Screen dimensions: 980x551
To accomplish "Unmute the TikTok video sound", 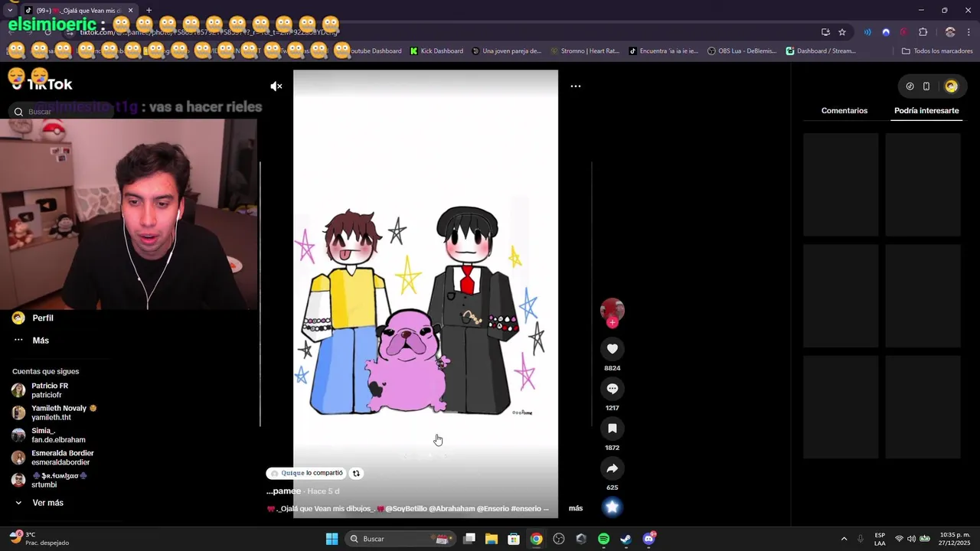I will [276, 86].
